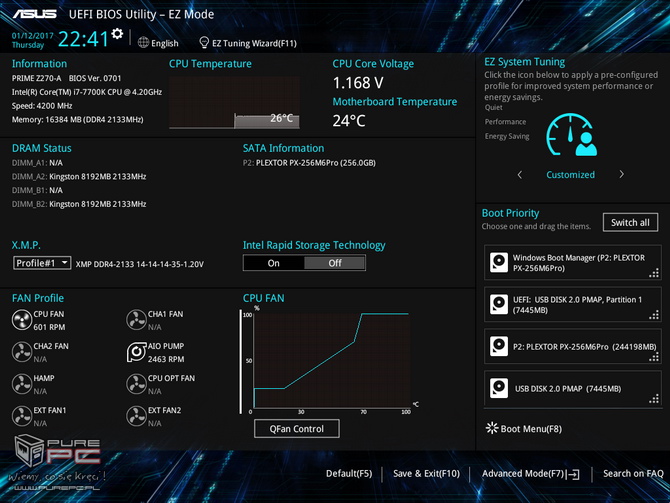
Task: Select the EXT FAN2 fan icon
Action: (136, 416)
